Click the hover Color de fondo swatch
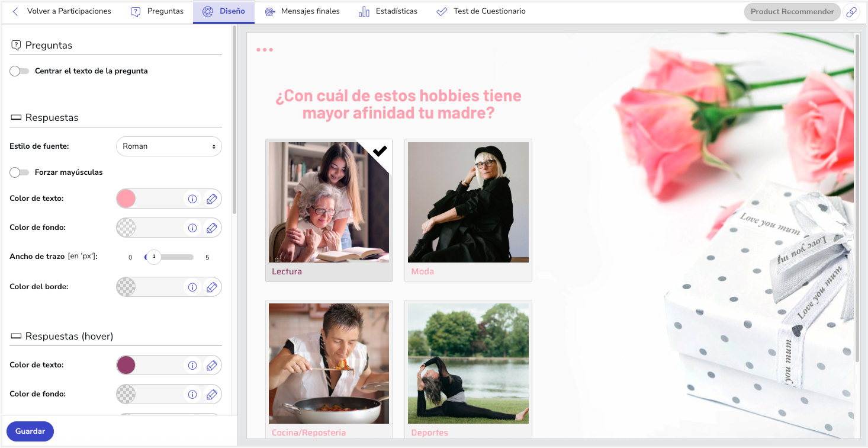This screenshot has height=448, width=868. point(126,395)
